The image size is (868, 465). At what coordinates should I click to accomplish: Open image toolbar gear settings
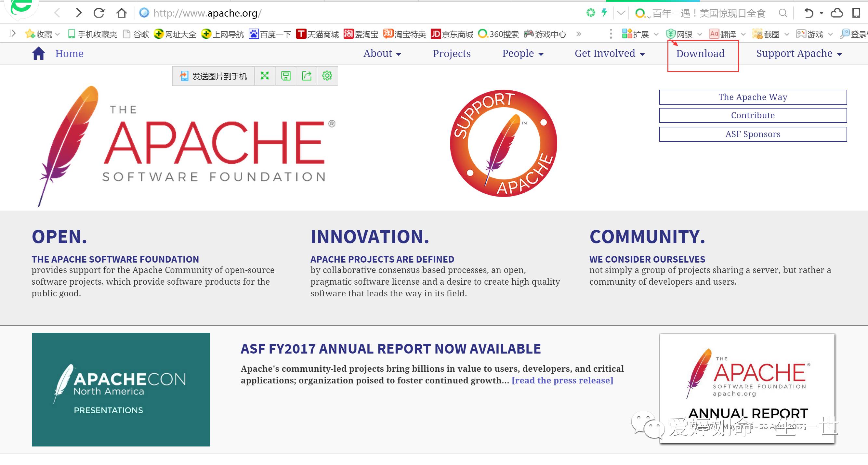click(327, 76)
